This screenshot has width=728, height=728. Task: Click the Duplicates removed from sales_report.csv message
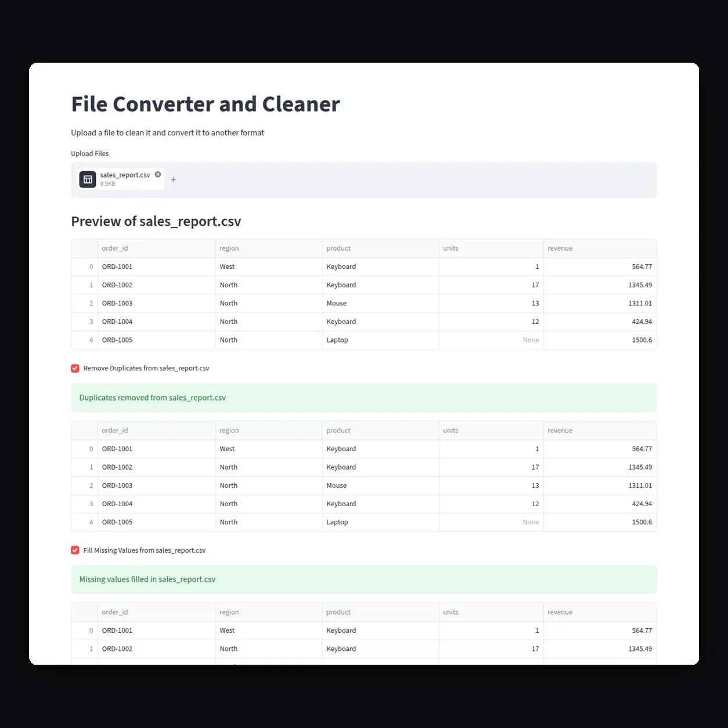364,398
